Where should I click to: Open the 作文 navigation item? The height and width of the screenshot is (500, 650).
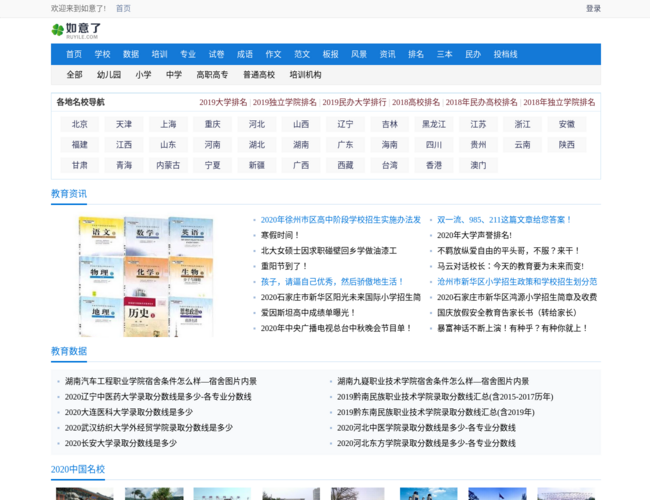tap(274, 54)
